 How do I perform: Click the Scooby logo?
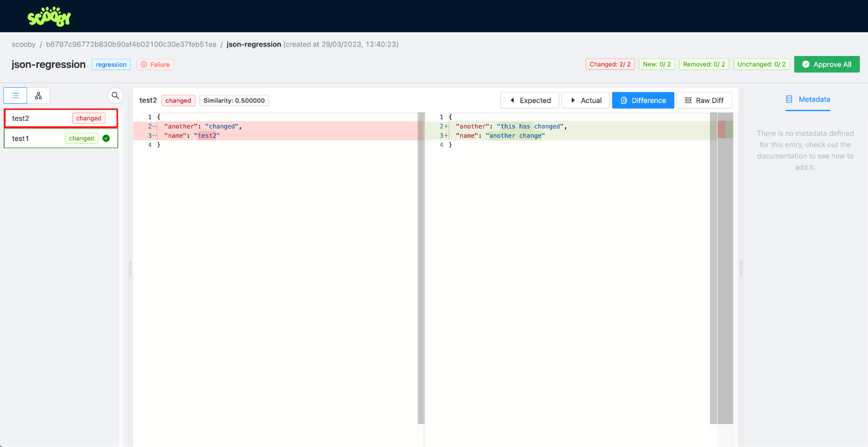tap(49, 17)
